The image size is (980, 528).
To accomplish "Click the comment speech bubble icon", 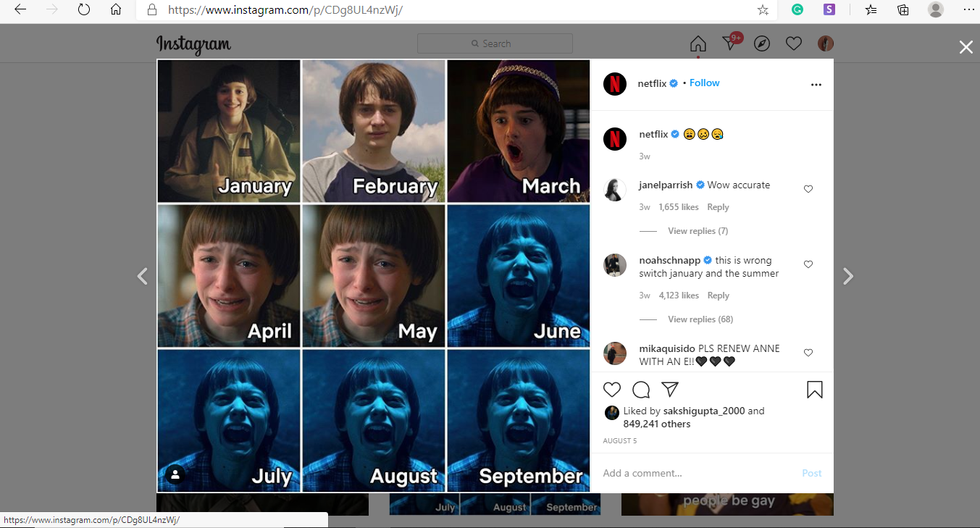I will tap(641, 390).
